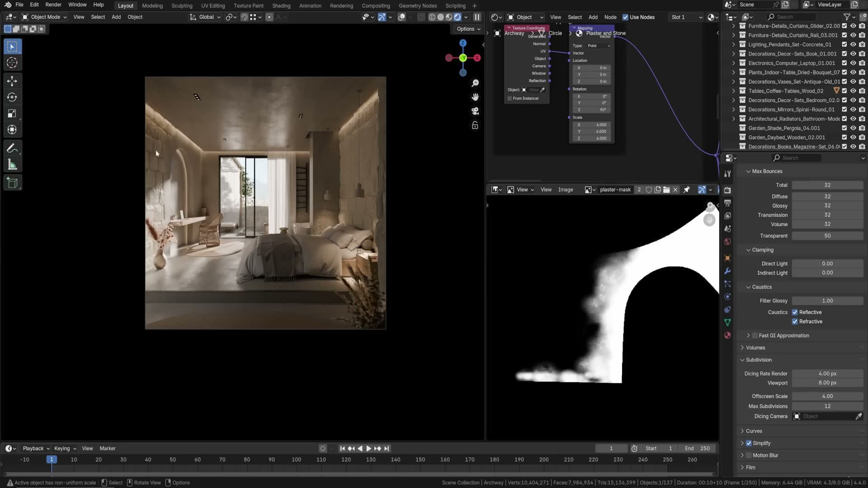Image resolution: width=868 pixels, height=488 pixels.
Task: Disable Refractive caustics checkbox
Action: pyautogui.click(x=795, y=322)
